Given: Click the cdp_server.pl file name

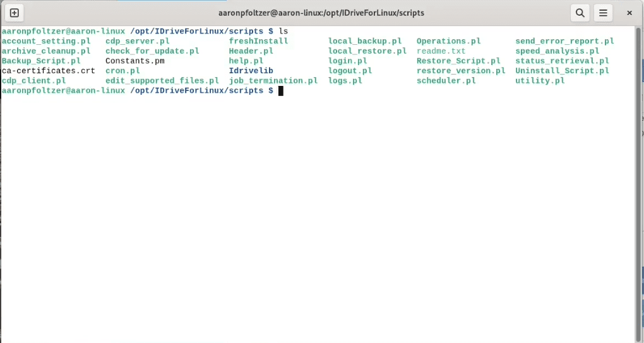Looking at the screenshot, I should point(138,41).
